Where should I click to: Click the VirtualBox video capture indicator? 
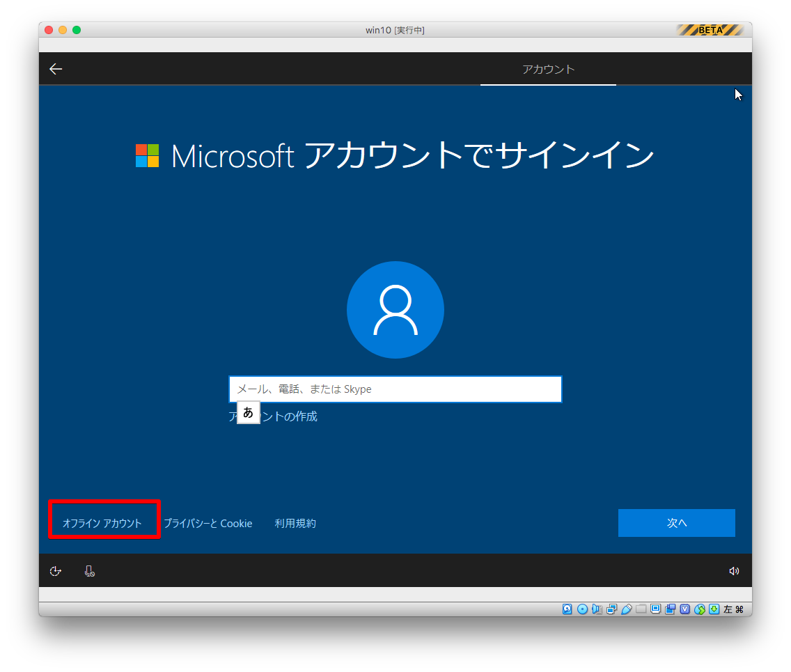point(670,609)
